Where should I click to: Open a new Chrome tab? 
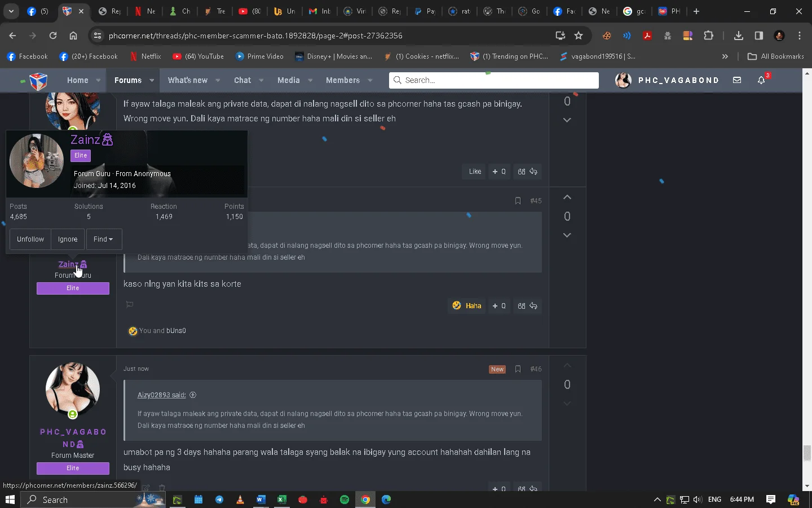point(696,11)
